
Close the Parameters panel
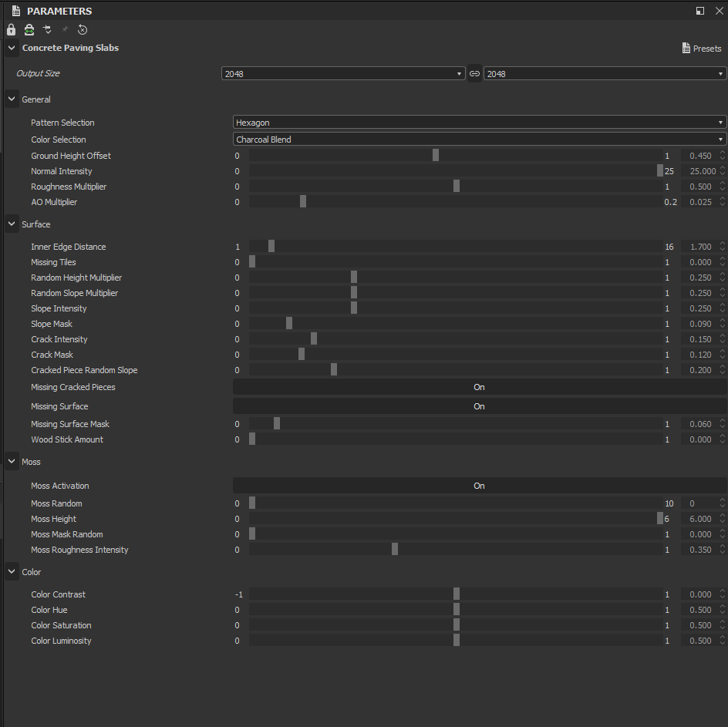click(720, 11)
